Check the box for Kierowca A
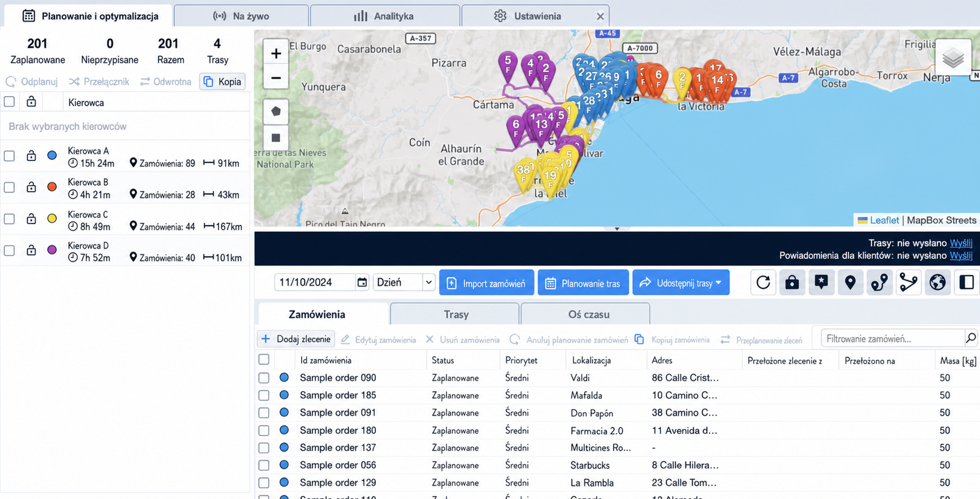The image size is (980, 499). pos(10,156)
